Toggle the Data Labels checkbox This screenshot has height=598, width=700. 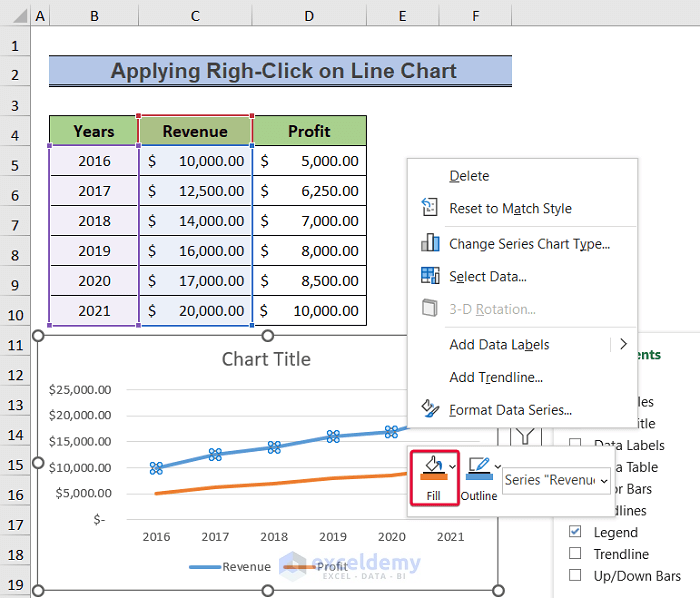click(x=575, y=442)
